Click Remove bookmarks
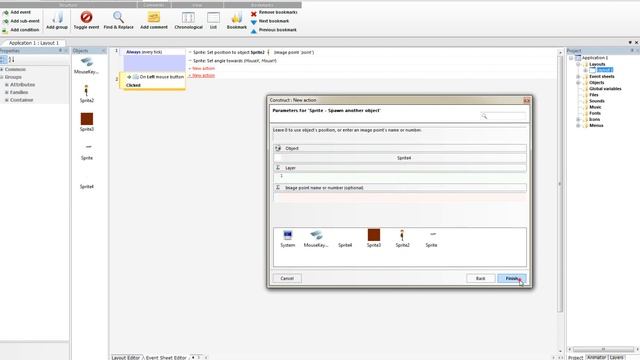 (x=273, y=13)
